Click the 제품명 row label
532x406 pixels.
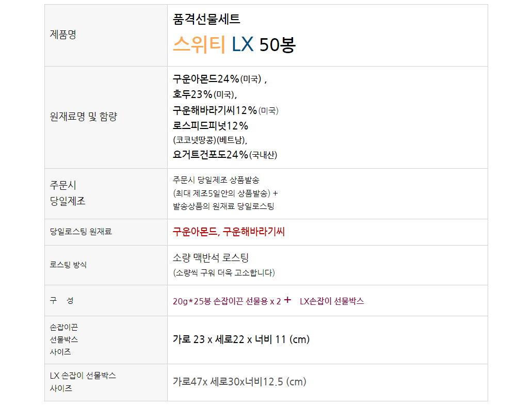tap(63, 35)
